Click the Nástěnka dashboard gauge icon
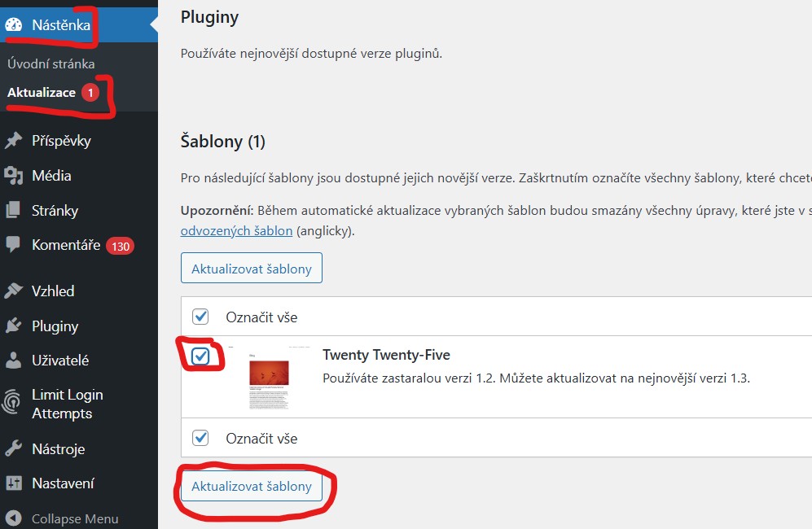This screenshot has width=812, height=529. (x=14, y=25)
